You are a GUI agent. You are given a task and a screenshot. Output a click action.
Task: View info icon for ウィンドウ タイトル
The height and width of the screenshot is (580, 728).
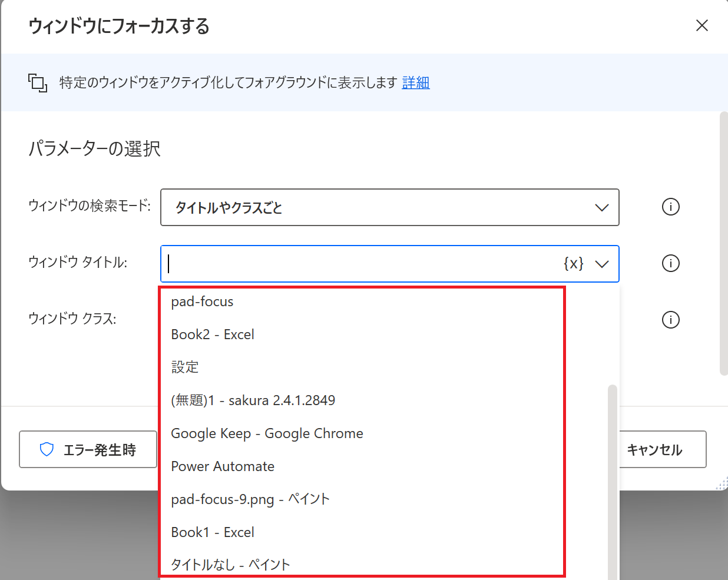coord(670,263)
